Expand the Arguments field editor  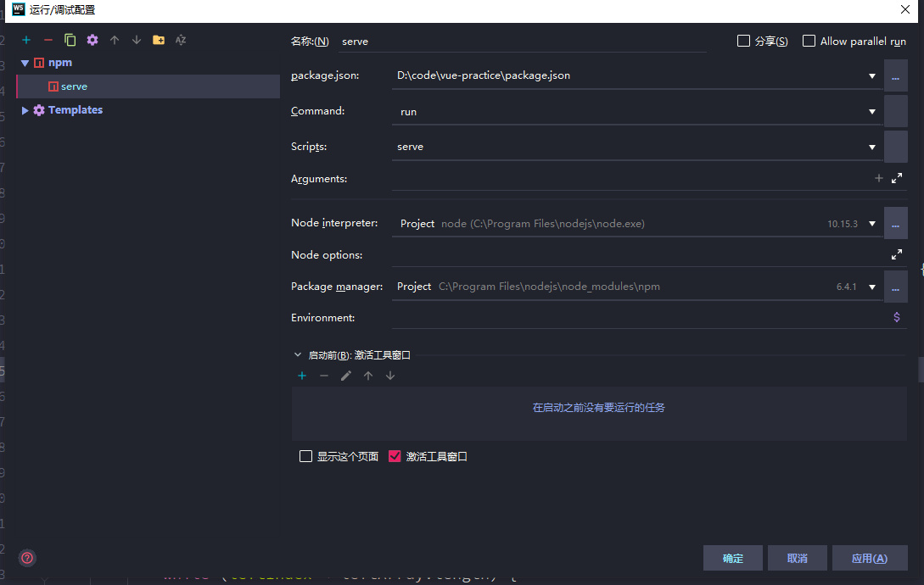click(x=897, y=178)
